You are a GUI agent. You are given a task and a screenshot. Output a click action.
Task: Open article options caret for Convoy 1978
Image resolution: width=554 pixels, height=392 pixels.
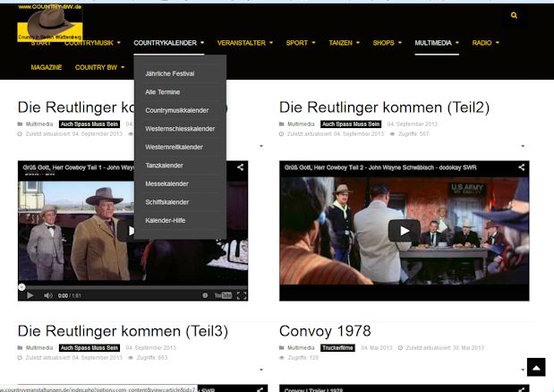[523, 370]
